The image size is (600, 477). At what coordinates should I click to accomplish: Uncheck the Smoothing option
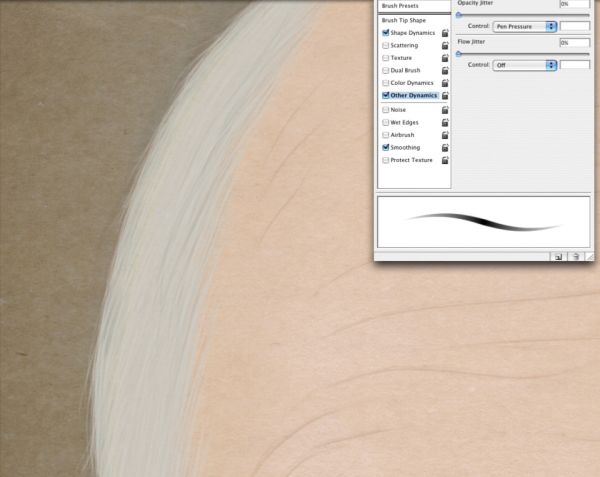coord(385,147)
